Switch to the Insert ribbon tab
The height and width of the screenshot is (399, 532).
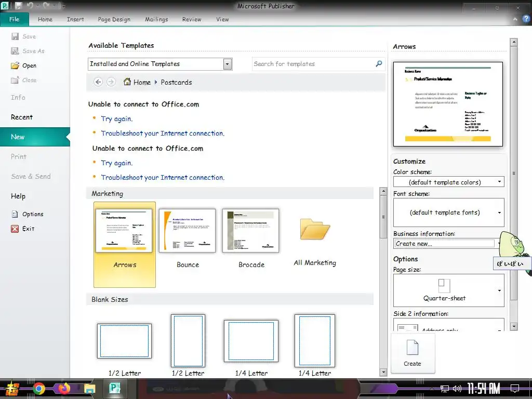(75, 19)
